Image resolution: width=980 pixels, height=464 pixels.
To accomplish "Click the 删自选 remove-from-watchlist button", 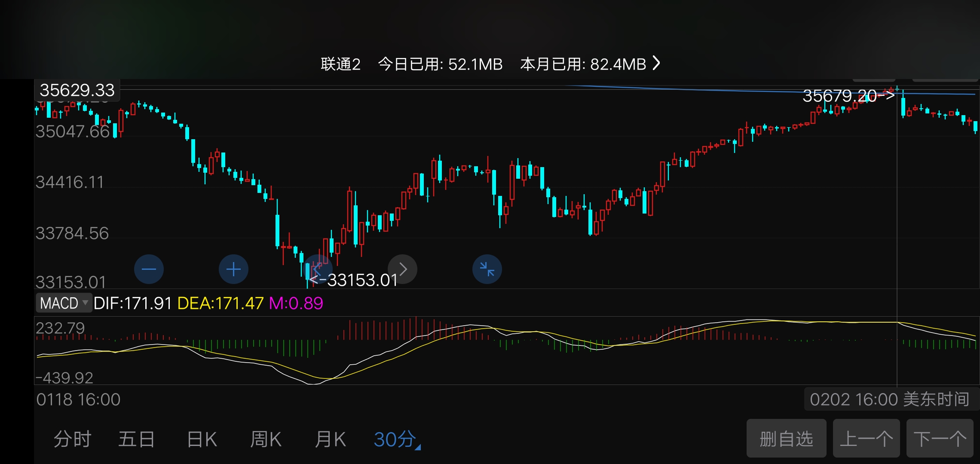I will [x=786, y=439].
